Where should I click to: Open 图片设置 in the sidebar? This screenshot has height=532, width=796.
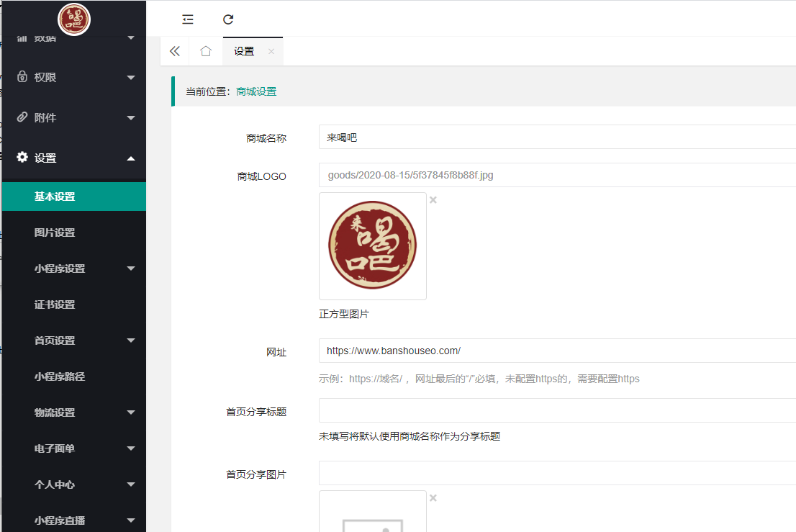pos(55,233)
